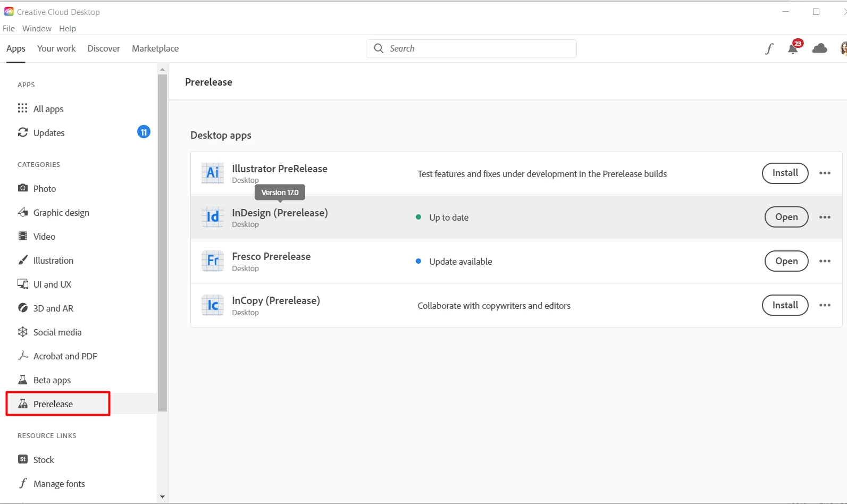Screen dimensions: 847x504
Task: Install InCopy (Prerelease)
Action: coord(785,305)
